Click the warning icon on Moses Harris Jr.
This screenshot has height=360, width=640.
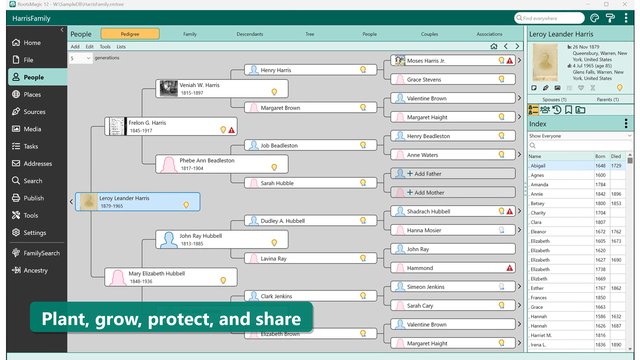509,61
